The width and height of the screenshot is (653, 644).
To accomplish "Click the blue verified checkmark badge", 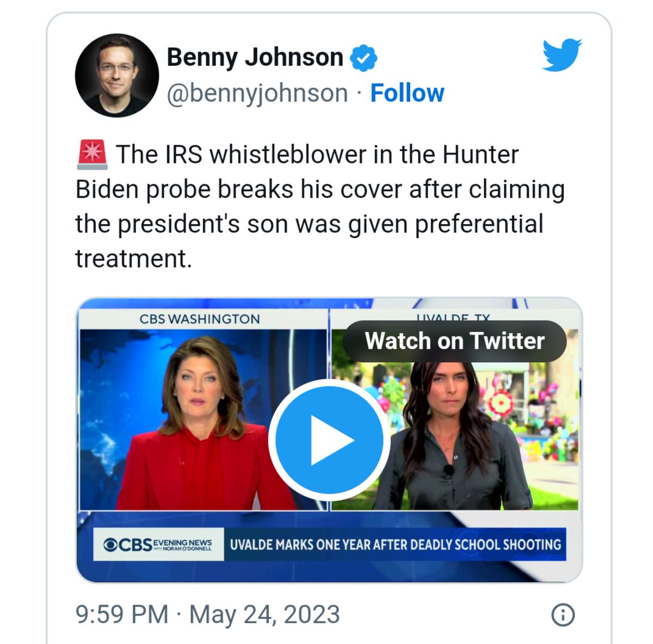I will point(363,58).
